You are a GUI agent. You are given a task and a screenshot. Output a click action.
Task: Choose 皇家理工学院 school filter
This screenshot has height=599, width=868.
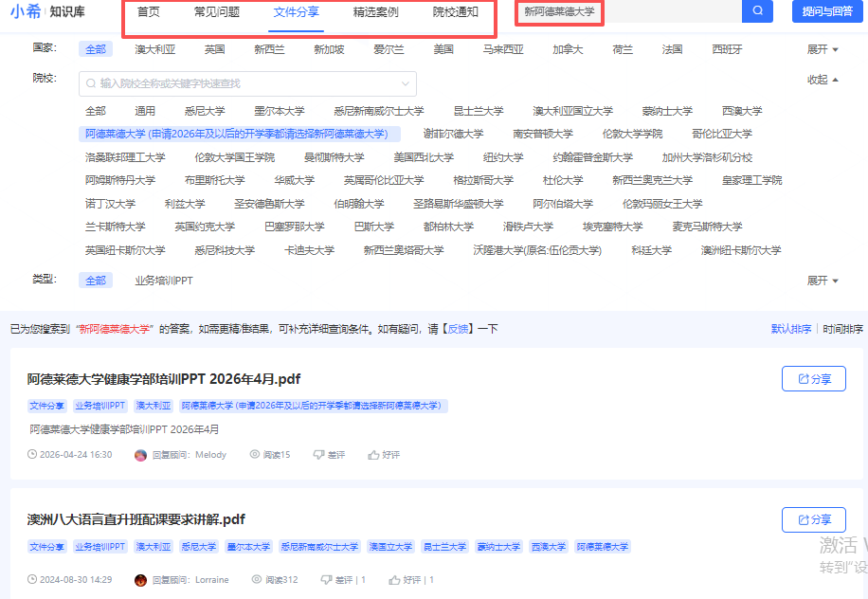click(752, 180)
